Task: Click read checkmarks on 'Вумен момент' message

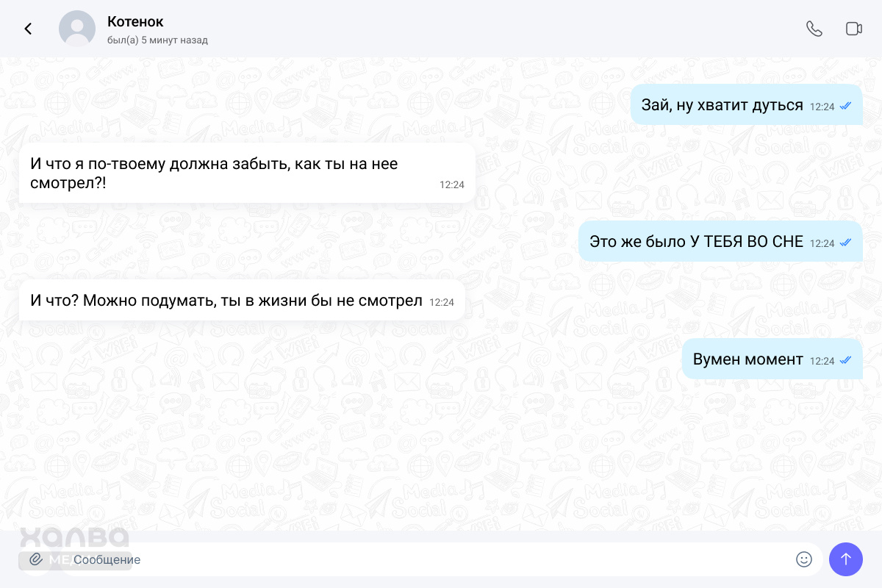Action: click(x=845, y=360)
